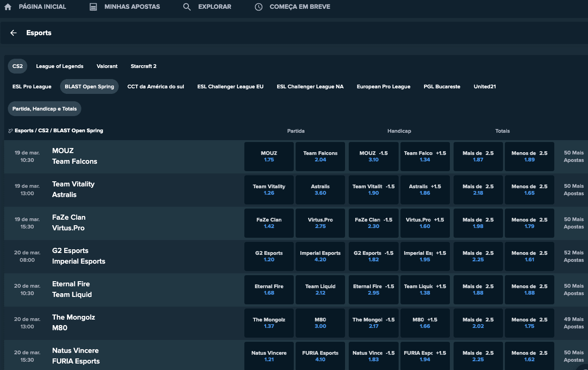
Task: Bet on G2 Esports at 1.20
Action: coord(269,256)
